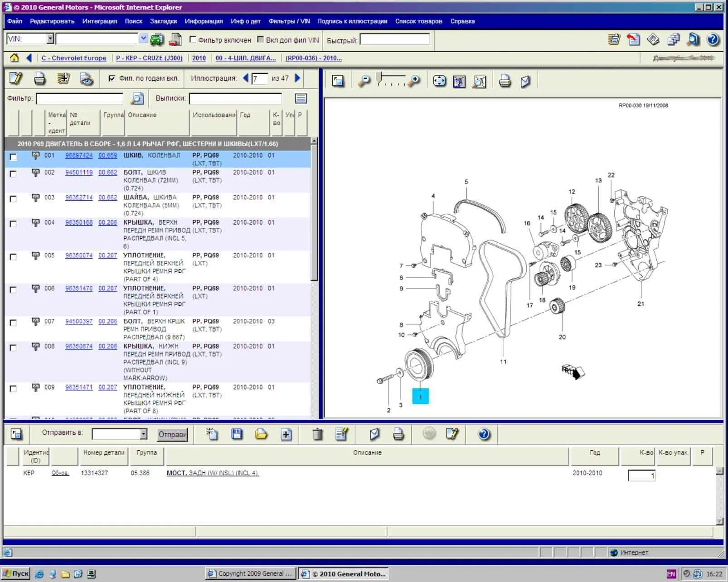728x582 pixels.
Task: Open the Закладки menu
Action: pyautogui.click(x=163, y=21)
